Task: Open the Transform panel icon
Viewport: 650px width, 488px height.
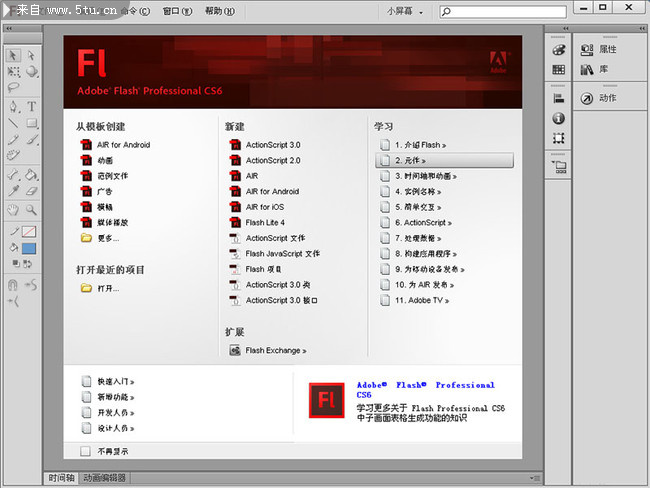Action: (x=558, y=138)
